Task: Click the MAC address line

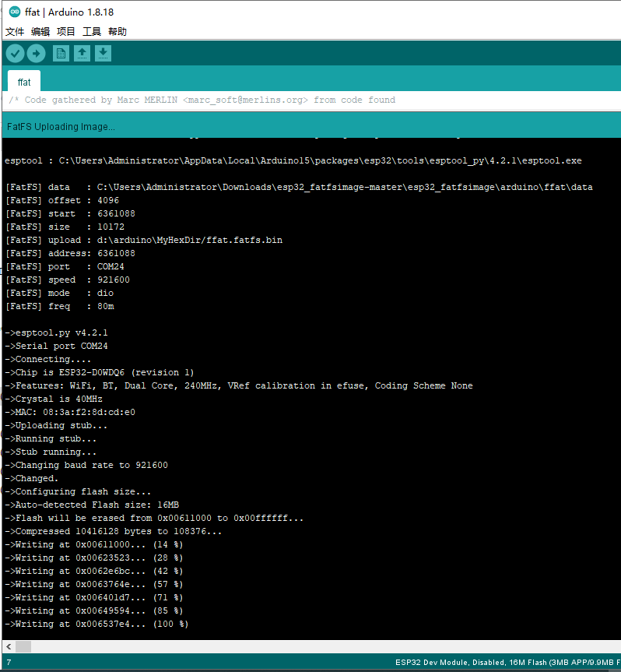Action: point(70,413)
